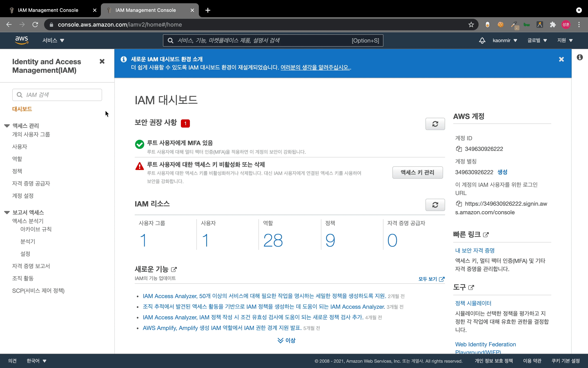Open the 지원 support dropdown
This screenshot has height=368, width=588.
pos(565,40)
